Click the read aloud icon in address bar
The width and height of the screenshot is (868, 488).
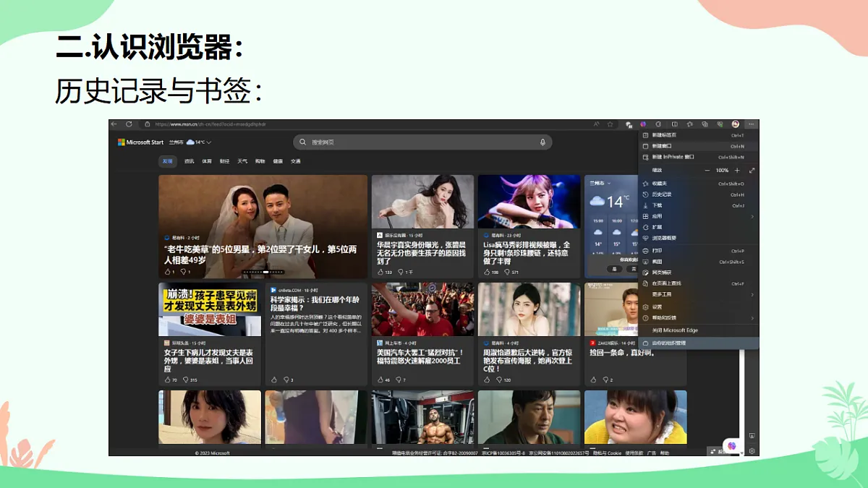(x=597, y=124)
